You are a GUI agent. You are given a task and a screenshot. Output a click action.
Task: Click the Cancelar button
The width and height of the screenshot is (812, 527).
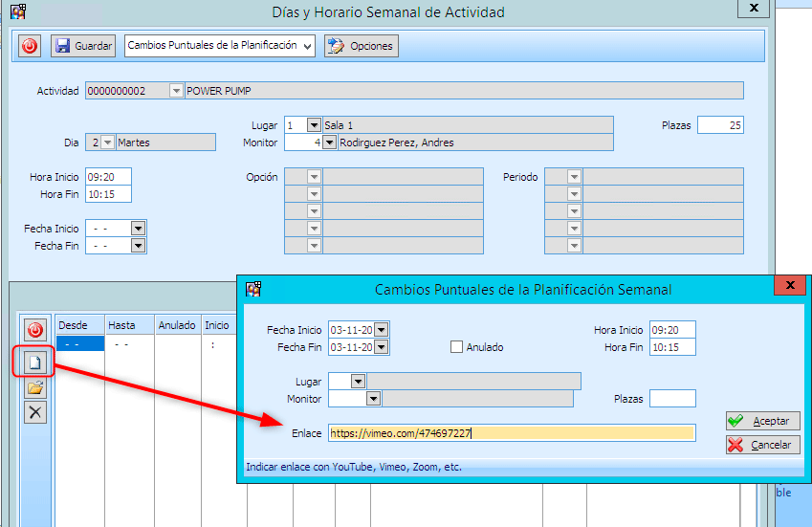tap(762, 445)
